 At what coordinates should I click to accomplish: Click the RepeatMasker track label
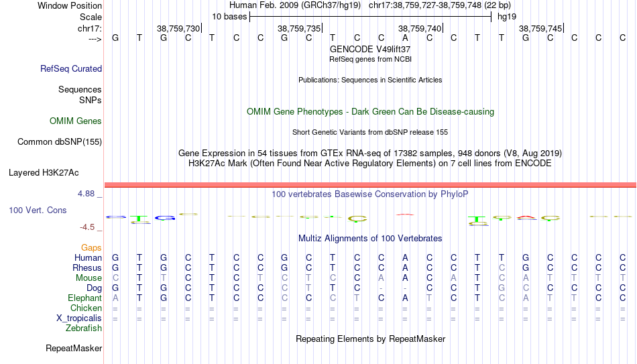coord(74,348)
